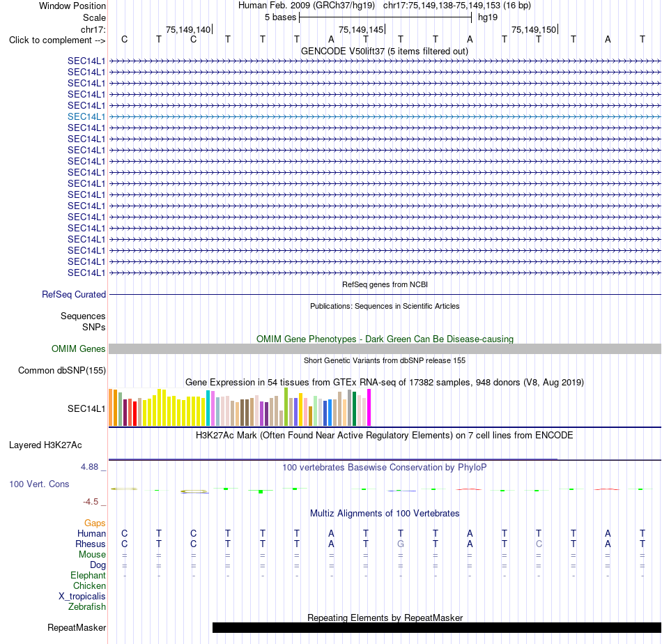This screenshot has width=662, height=644.
Task: Click the hg19 text beside scale bar
Action: point(488,17)
